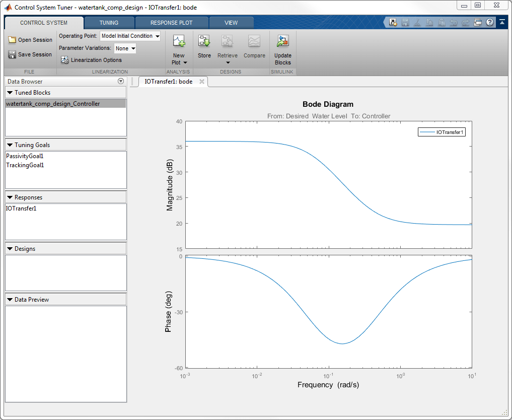Select watertank_comp_design_Controller block

[x=65, y=104]
